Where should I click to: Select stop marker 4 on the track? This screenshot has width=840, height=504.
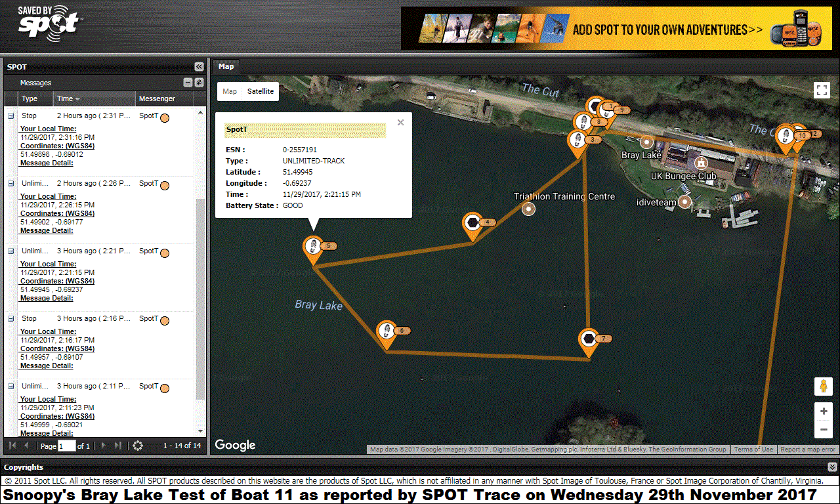pos(472,223)
